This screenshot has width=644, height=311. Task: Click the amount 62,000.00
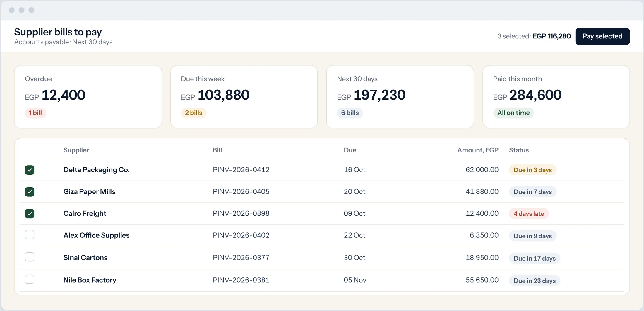point(482,170)
